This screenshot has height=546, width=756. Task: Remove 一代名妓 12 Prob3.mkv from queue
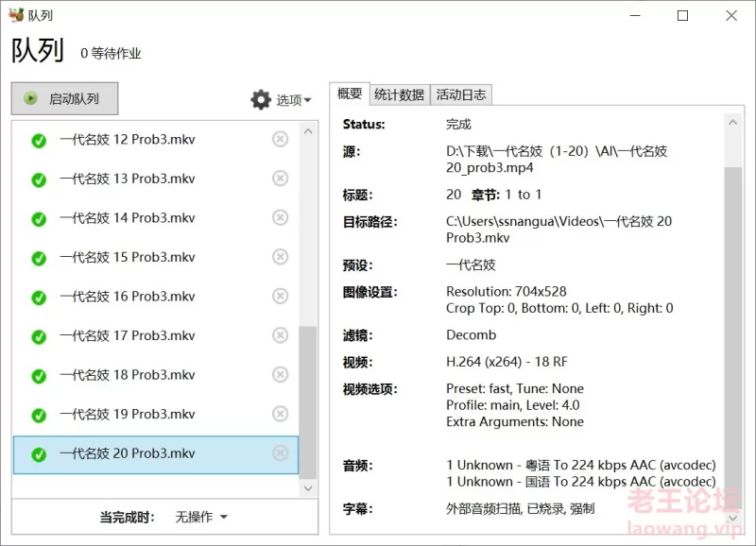click(280, 140)
